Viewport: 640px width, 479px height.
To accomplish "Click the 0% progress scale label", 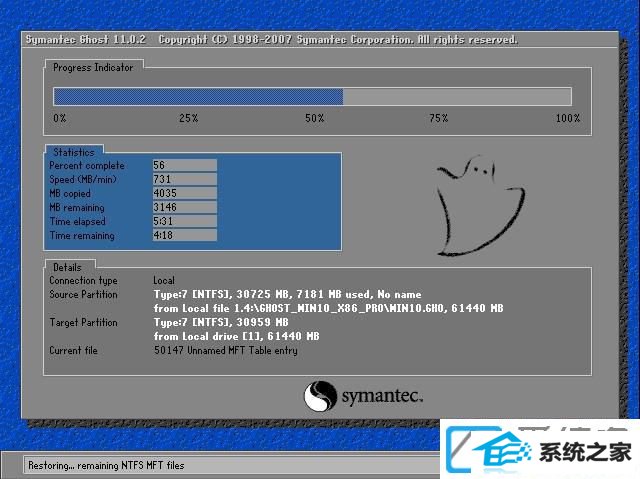I will [60, 118].
